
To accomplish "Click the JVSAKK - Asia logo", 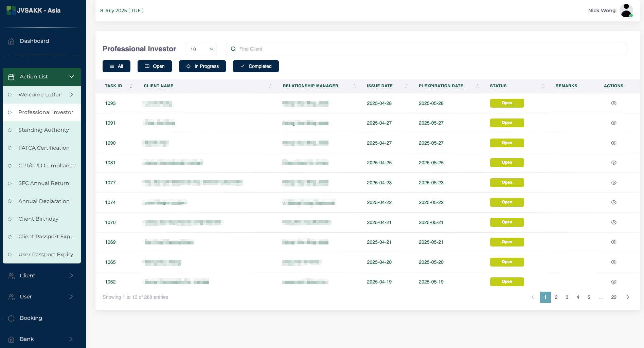I will point(34,11).
